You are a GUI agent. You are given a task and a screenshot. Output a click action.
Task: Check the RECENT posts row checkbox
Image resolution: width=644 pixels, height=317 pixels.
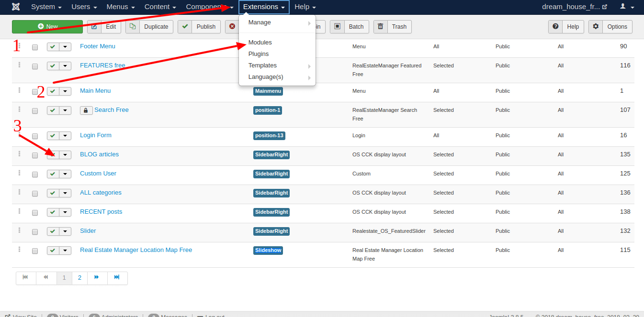pyautogui.click(x=35, y=213)
